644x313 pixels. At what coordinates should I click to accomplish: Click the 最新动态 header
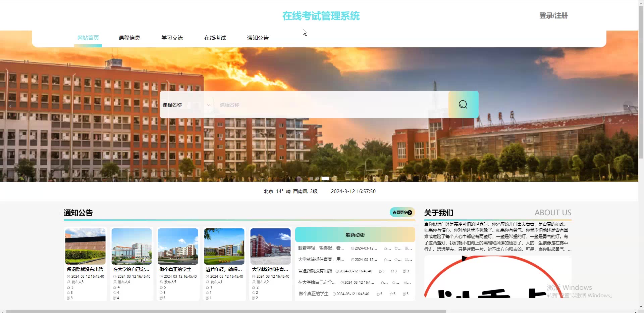[x=355, y=235]
